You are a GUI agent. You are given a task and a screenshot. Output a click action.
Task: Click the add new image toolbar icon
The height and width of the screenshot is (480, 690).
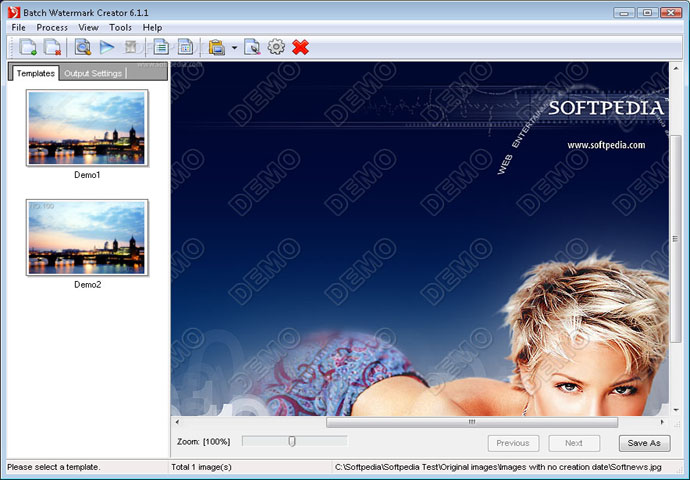[28, 47]
